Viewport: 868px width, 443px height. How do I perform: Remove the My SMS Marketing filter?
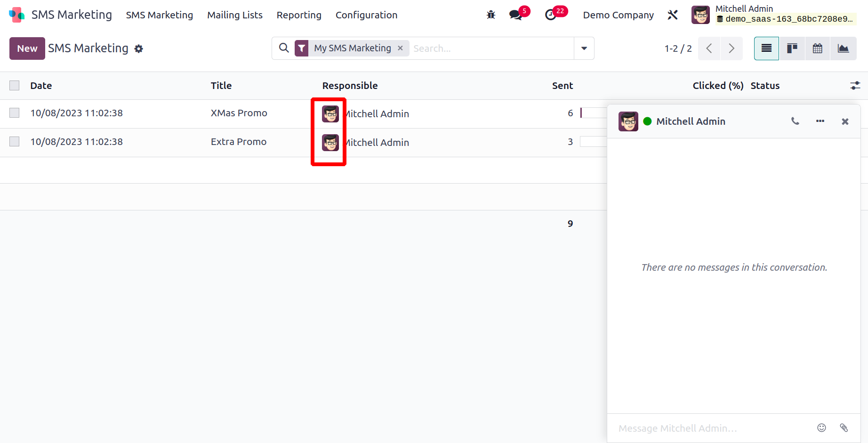point(400,48)
